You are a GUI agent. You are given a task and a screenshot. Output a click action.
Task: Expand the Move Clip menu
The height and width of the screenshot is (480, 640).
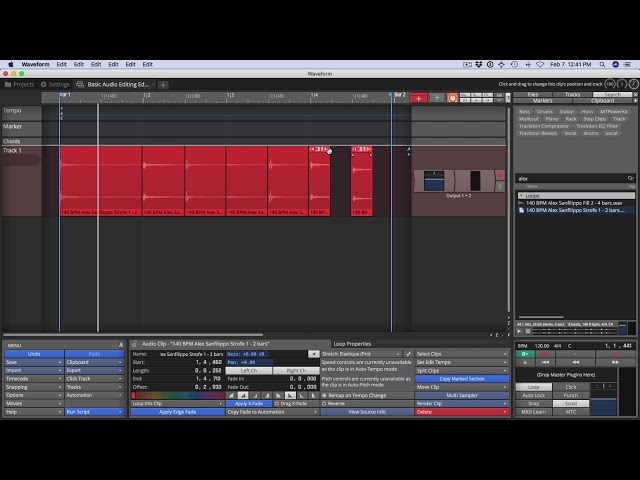pos(462,387)
